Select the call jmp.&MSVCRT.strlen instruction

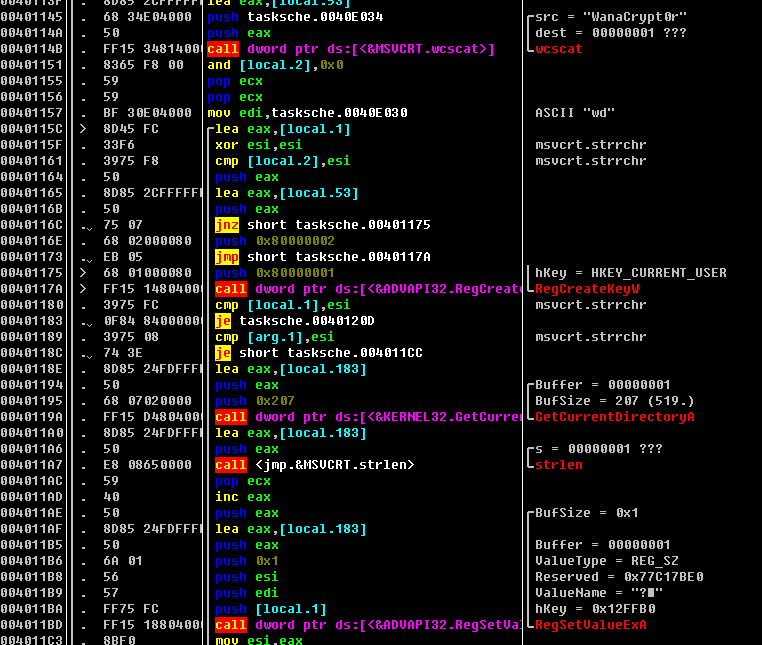314,465
